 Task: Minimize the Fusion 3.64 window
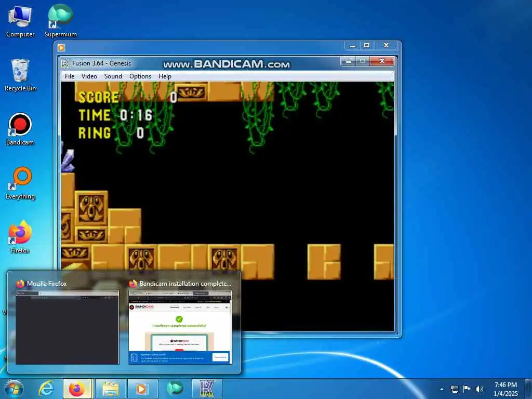(348, 61)
